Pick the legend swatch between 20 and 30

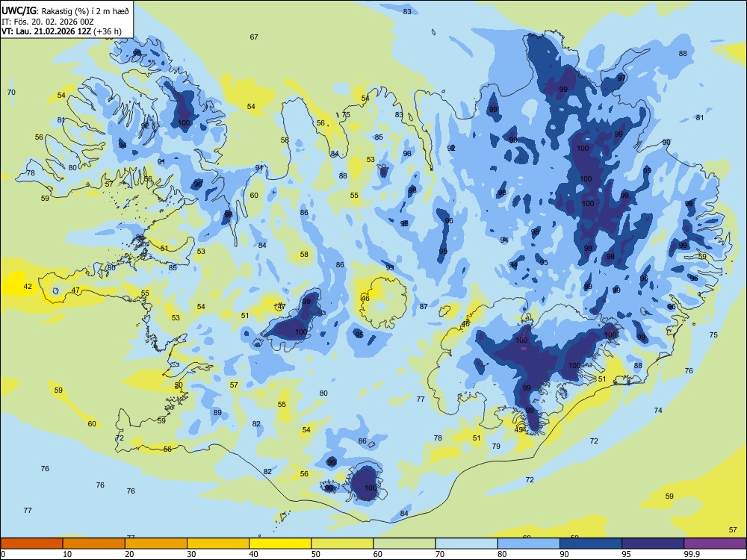tap(156, 544)
